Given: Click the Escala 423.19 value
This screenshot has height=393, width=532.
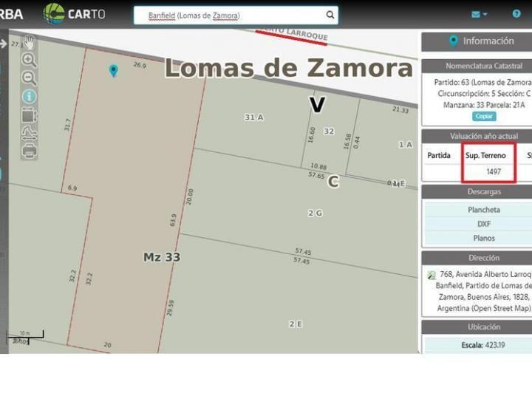Looking at the screenshot, I should (x=483, y=345).
